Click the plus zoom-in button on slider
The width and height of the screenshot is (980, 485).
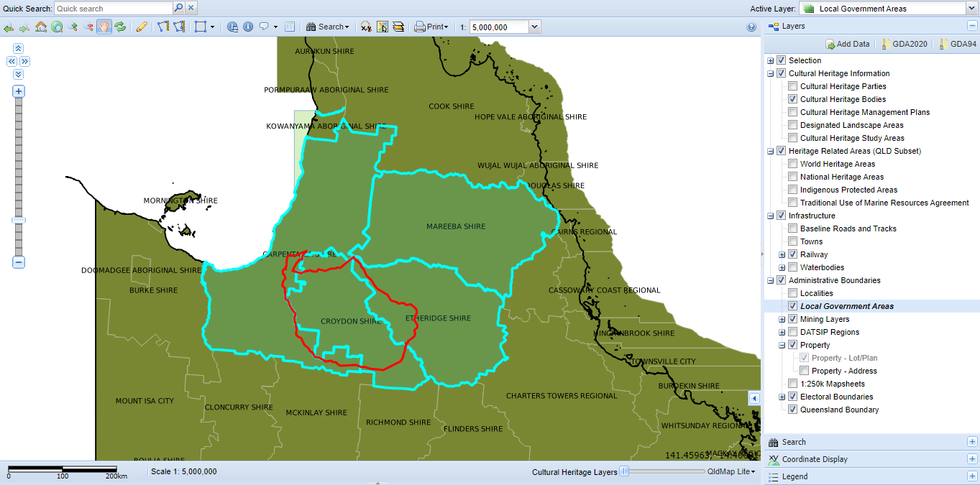click(x=19, y=91)
